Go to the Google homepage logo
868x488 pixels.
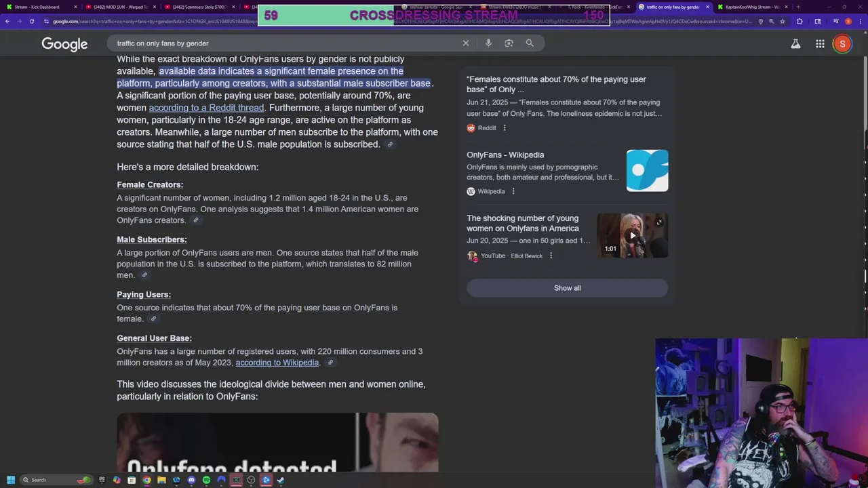64,44
